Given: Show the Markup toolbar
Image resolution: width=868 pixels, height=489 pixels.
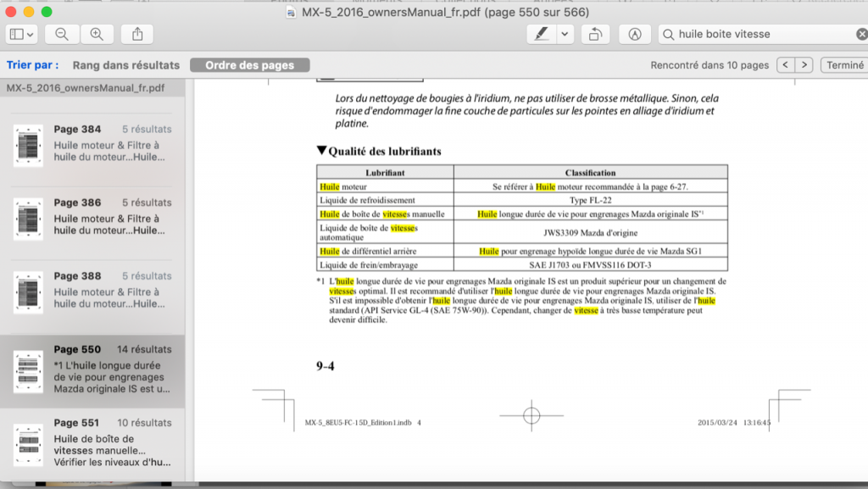Looking at the screenshot, I should click(634, 34).
